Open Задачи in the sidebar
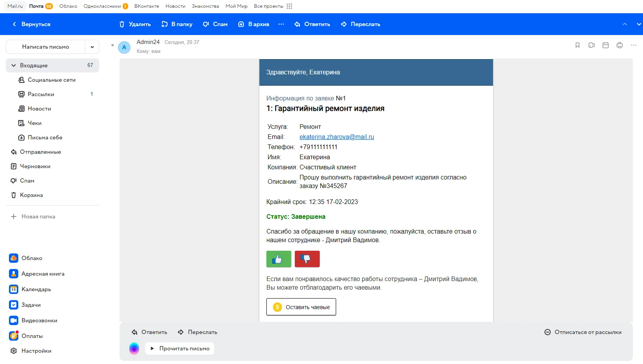The image size is (643, 364). pos(25,305)
